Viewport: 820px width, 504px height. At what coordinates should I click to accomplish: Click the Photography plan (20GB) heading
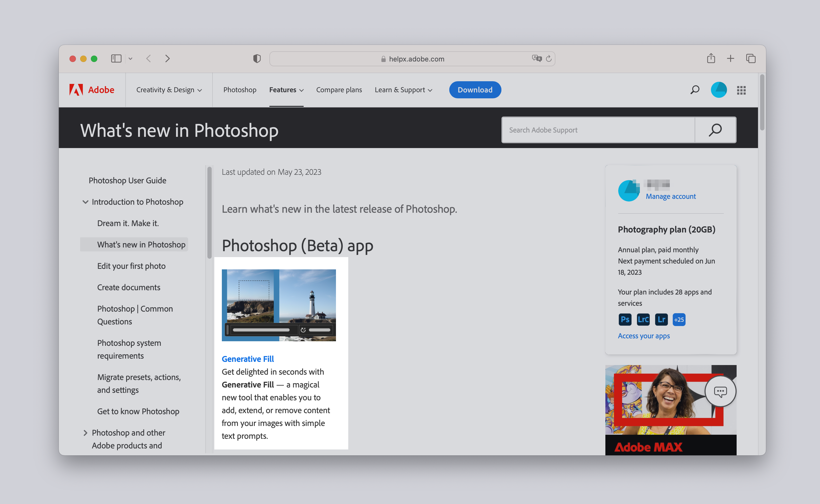(x=666, y=229)
